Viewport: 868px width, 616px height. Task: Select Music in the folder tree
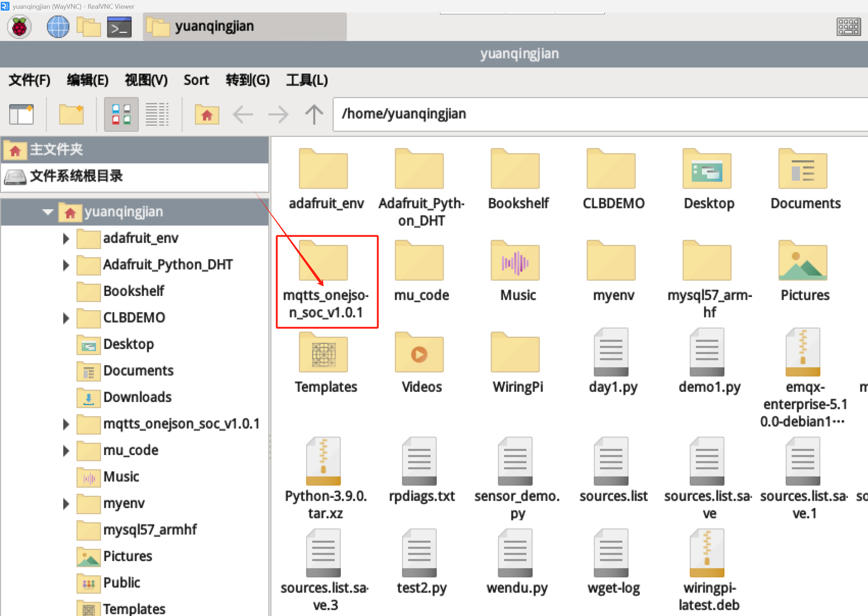108,477
